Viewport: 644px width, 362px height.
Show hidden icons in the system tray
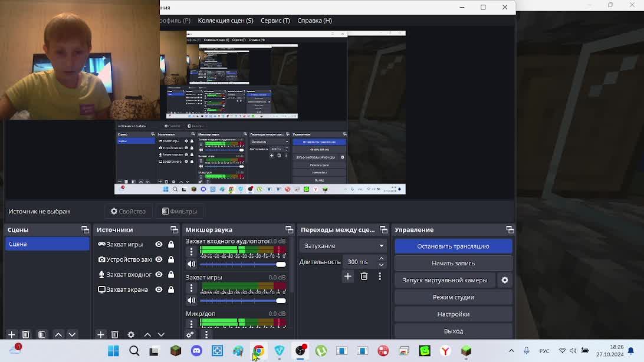click(511, 351)
